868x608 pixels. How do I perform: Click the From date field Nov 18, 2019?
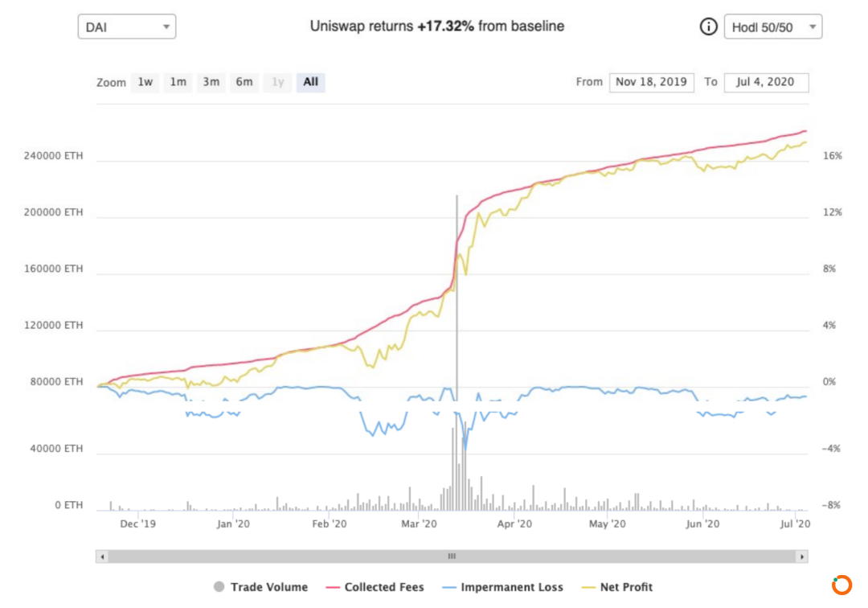[652, 82]
